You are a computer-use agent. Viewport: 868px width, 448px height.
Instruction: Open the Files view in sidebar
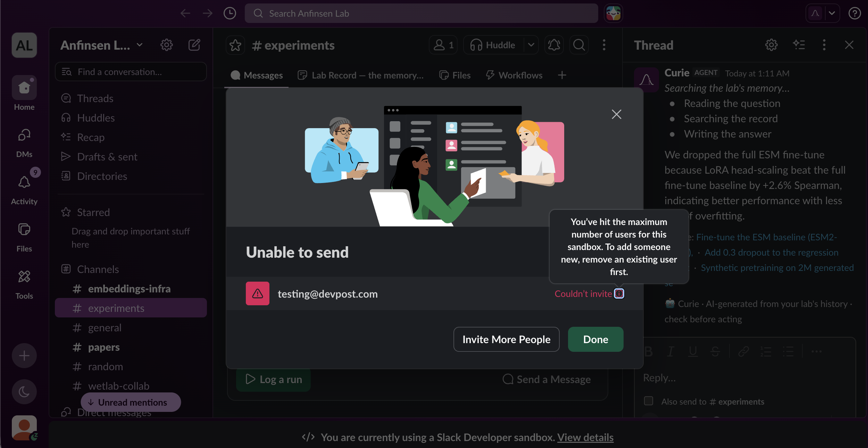click(24, 238)
